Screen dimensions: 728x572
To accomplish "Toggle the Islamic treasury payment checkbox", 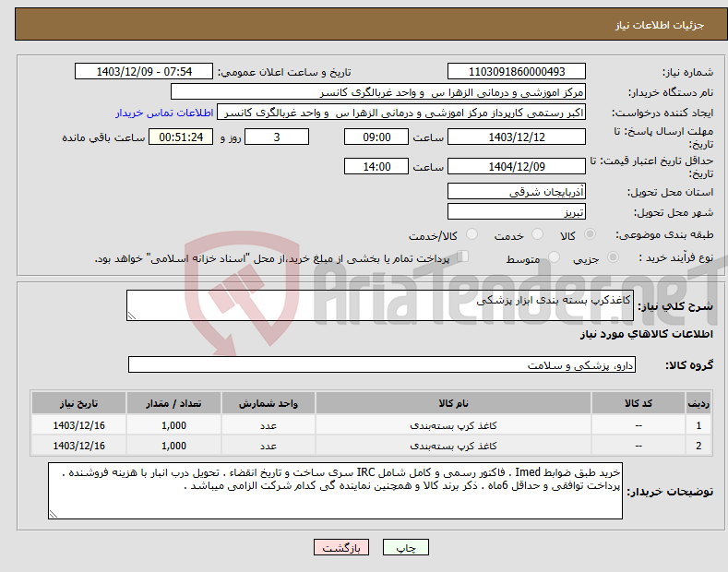I will 462,256.
